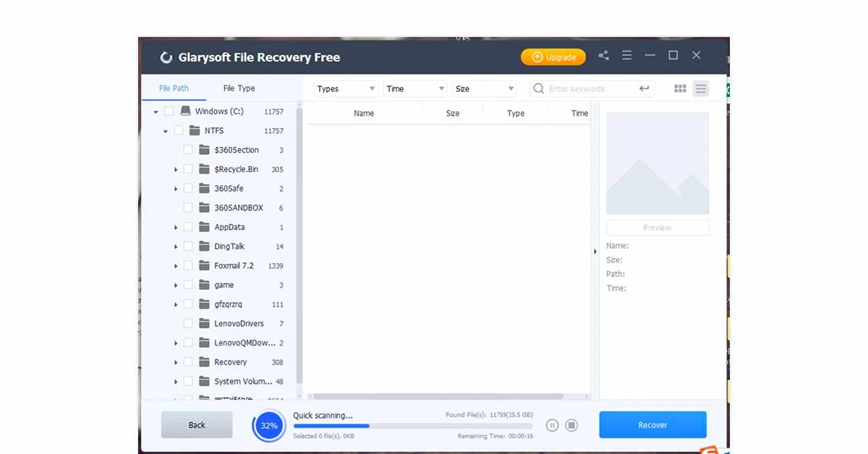Open the share icon in the title bar
868x454 pixels.
[x=604, y=55]
